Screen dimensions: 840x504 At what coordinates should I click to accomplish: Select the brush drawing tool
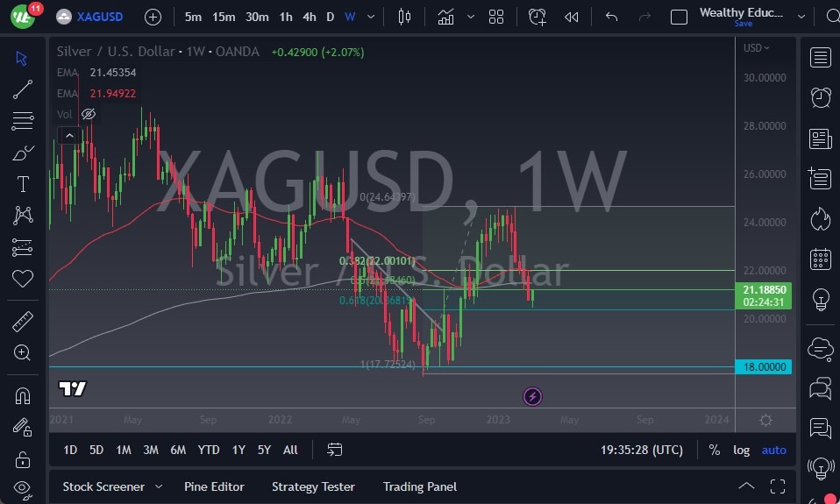pyautogui.click(x=23, y=153)
